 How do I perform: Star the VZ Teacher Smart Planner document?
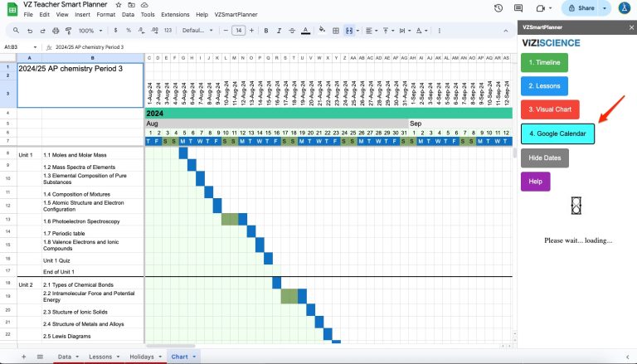tap(119, 5)
